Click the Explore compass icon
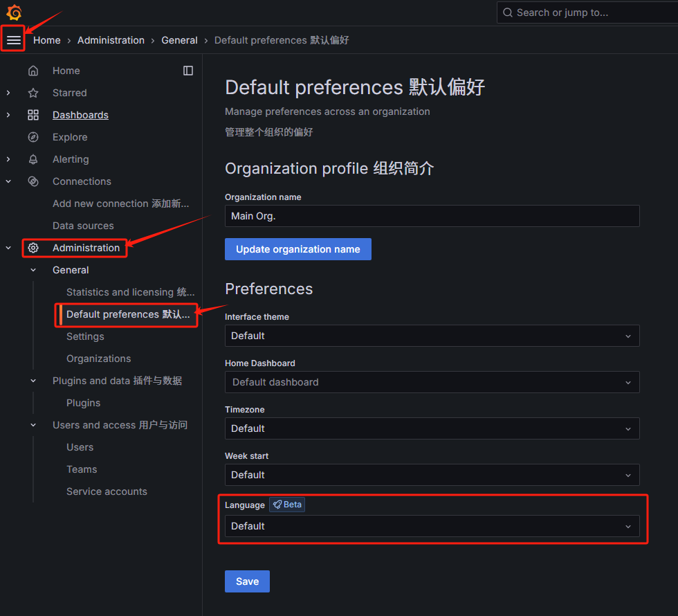Viewport: 678px width, 616px height. pyautogui.click(x=33, y=137)
